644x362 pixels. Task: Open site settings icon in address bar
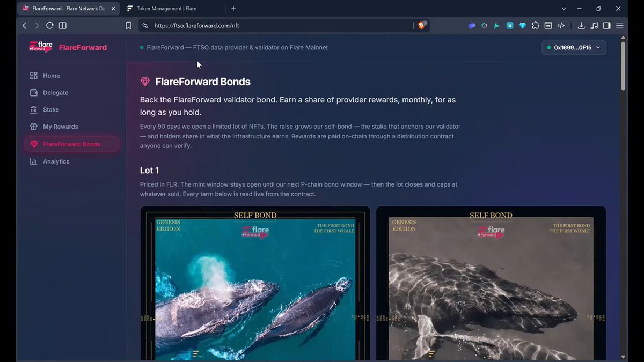[144, 25]
